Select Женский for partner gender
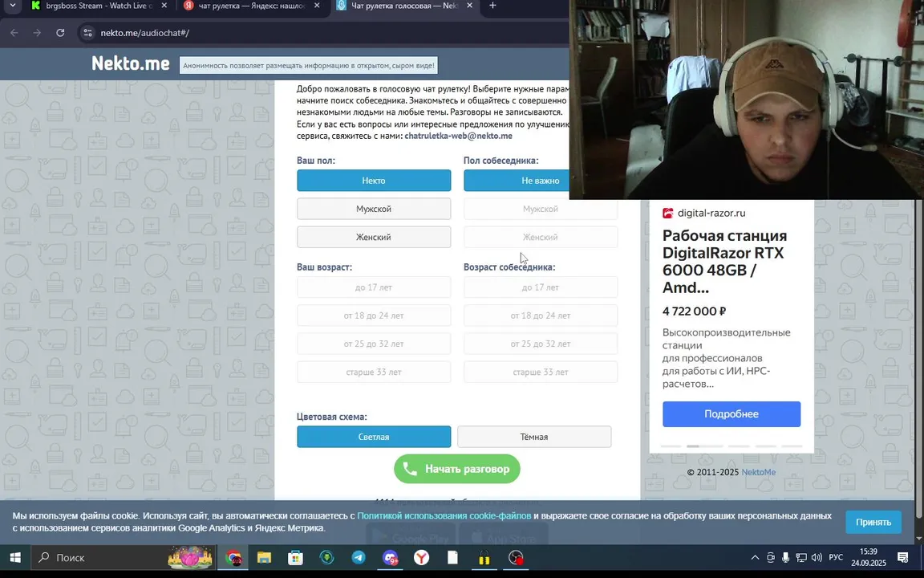Screen dimensions: 924x578 [x=541, y=237]
